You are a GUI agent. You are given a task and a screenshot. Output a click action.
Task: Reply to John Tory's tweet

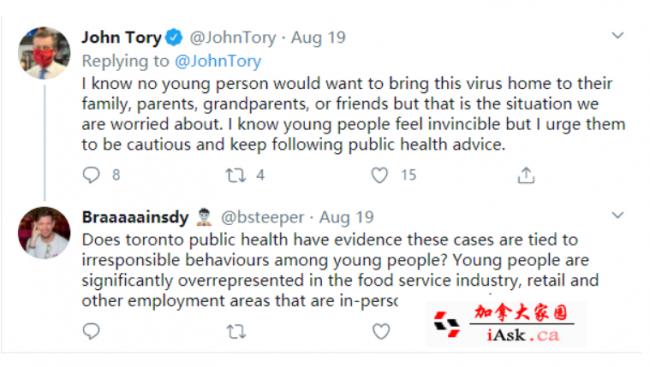[91, 175]
